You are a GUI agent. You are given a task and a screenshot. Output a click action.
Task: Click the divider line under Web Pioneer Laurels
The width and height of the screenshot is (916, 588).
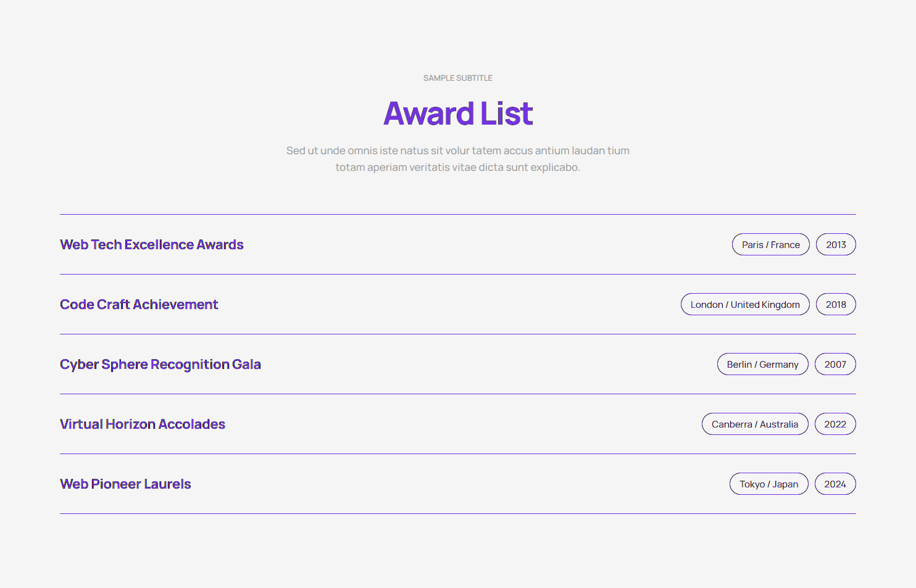click(x=458, y=513)
